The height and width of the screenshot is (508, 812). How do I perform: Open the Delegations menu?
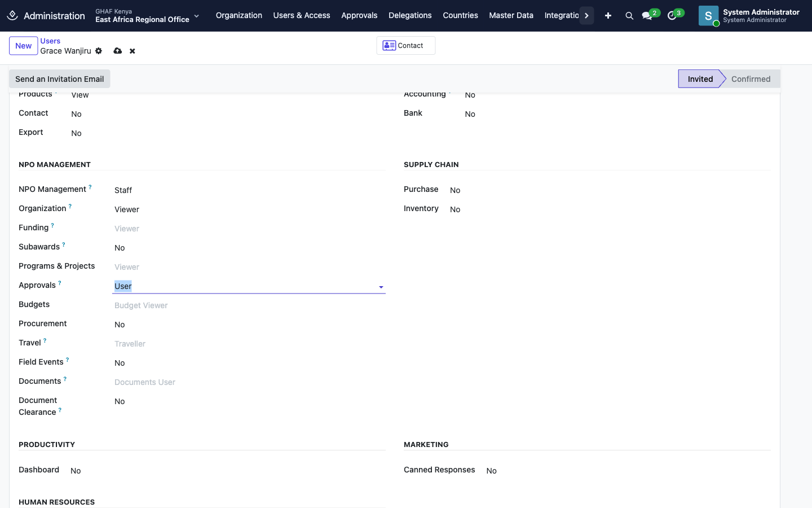point(410,15)
